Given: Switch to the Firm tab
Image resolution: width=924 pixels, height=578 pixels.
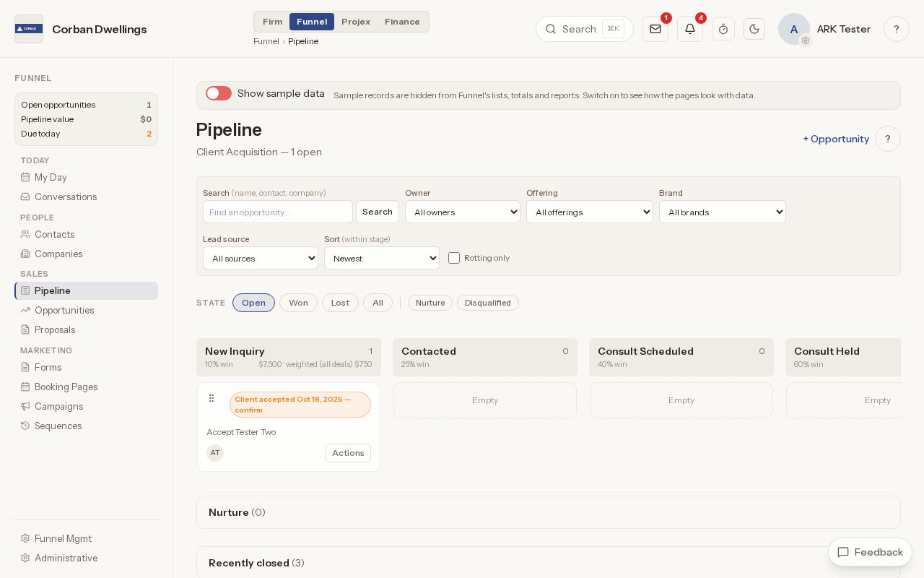Looking at the screenshot, I should (273, 22).
